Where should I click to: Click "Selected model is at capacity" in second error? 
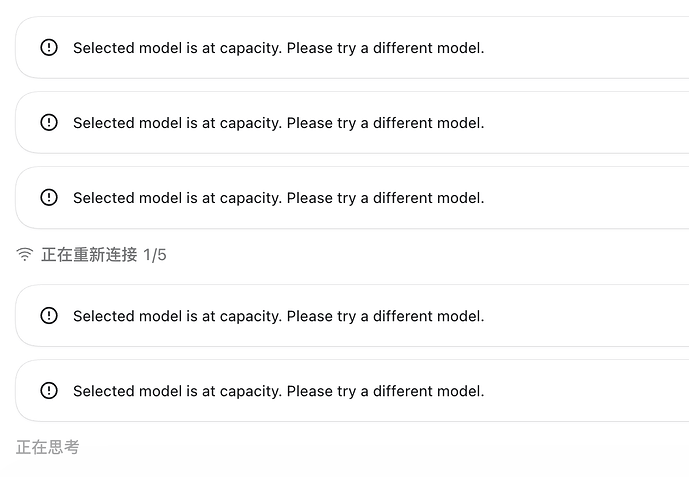point(177,123)
